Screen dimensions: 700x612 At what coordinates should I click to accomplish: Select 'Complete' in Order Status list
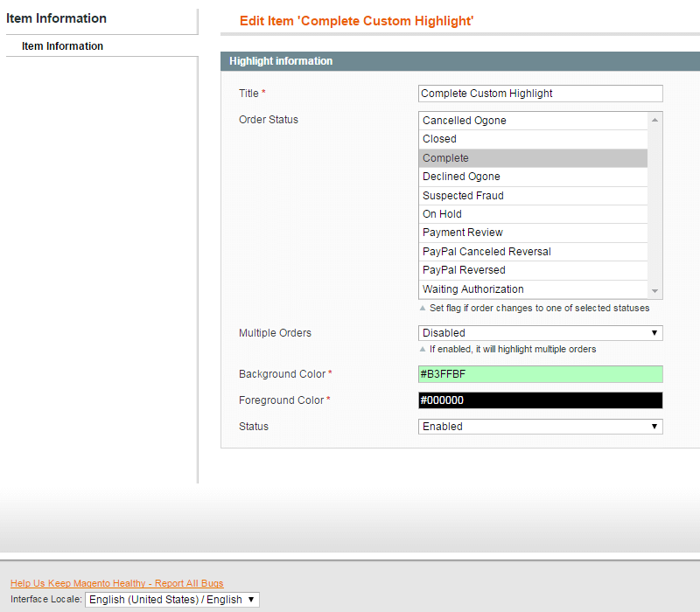(x=532, y=158)
